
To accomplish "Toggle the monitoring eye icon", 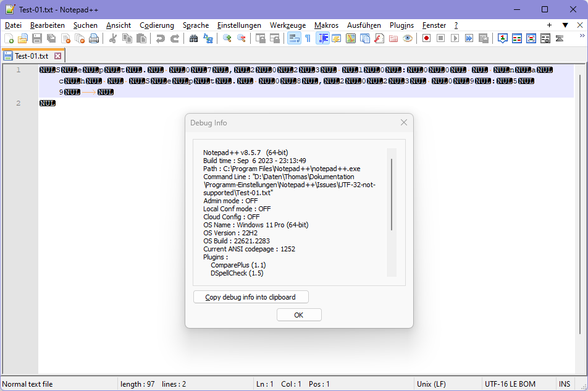I will coord(408,38).
